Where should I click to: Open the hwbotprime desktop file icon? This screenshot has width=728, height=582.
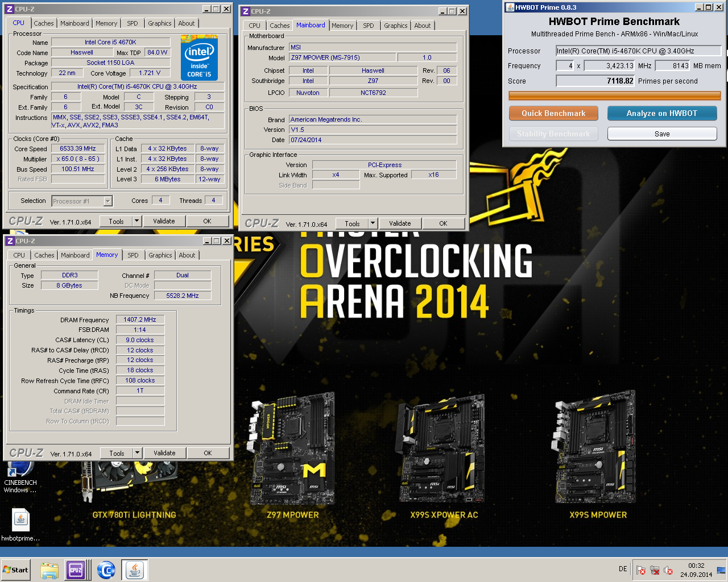(x=20, y=524)
